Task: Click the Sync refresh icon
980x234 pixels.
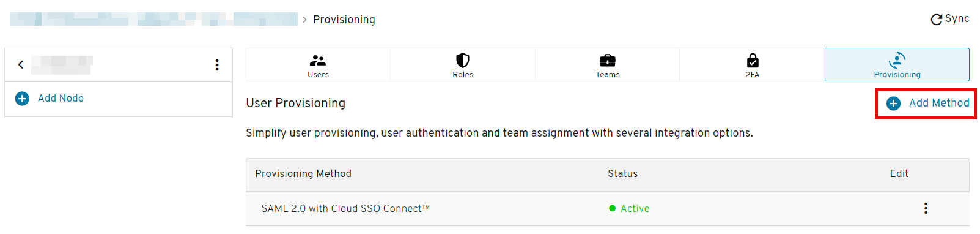Action: pos(936,20)
